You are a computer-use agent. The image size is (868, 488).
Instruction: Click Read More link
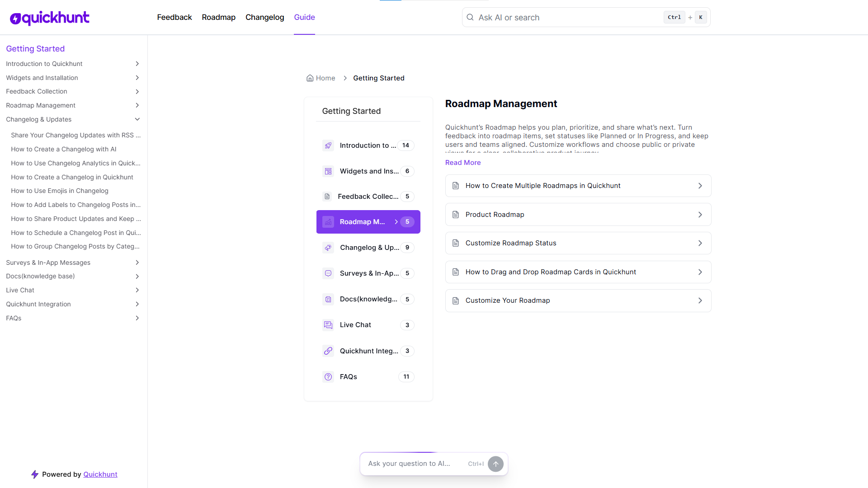click(463, 163)
